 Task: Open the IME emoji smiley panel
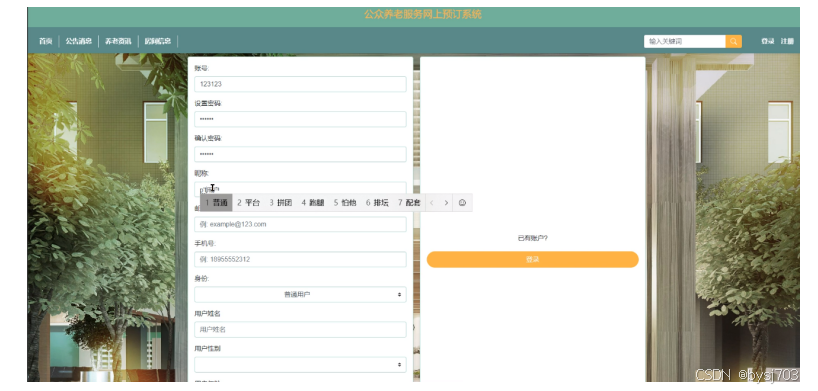pos(462,203)
